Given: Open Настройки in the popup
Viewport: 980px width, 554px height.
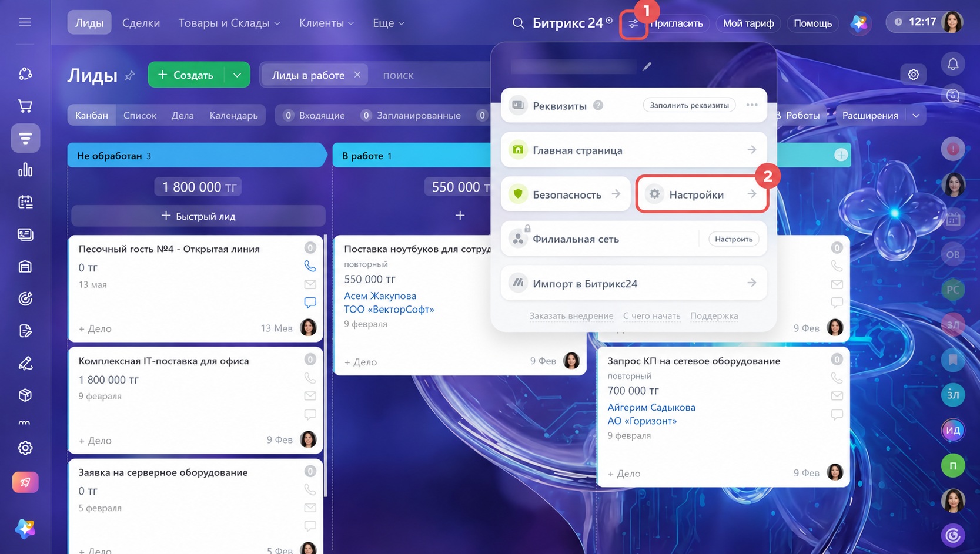Looking at the screenshot, I should 702,194.
